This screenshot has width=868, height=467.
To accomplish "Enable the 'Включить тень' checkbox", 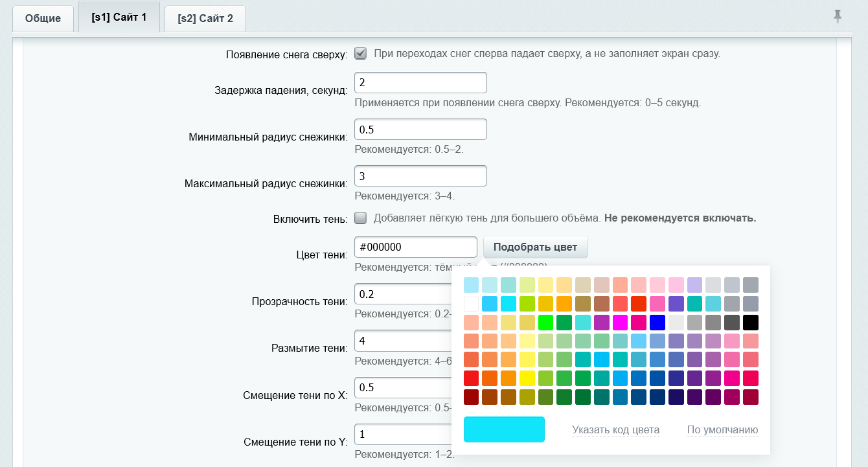I will [x=361, y=218].
